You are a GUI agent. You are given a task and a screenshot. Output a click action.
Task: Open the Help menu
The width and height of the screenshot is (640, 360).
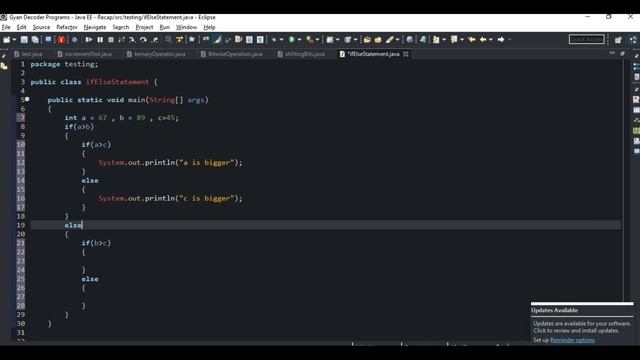click(209, 27)
